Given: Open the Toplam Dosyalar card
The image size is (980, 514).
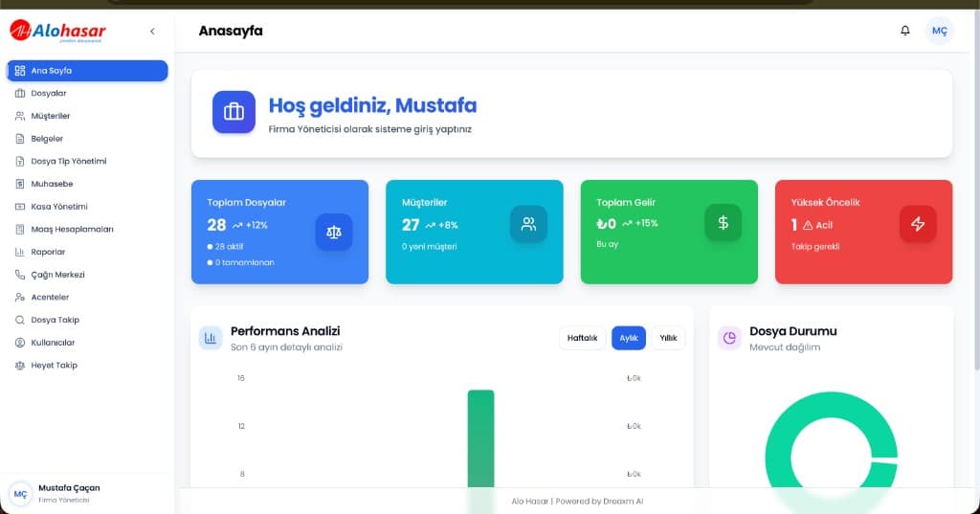Looking at the screenshot, I should tap(280, 232).
